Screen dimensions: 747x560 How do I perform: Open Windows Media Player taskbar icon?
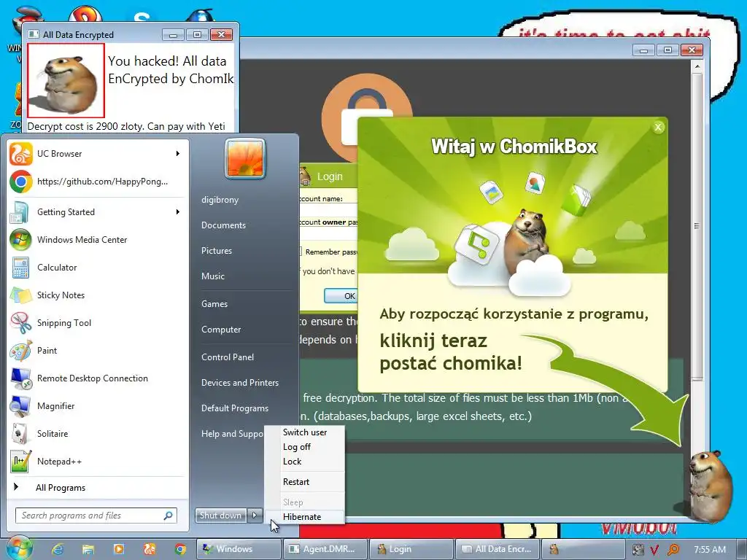119,549
